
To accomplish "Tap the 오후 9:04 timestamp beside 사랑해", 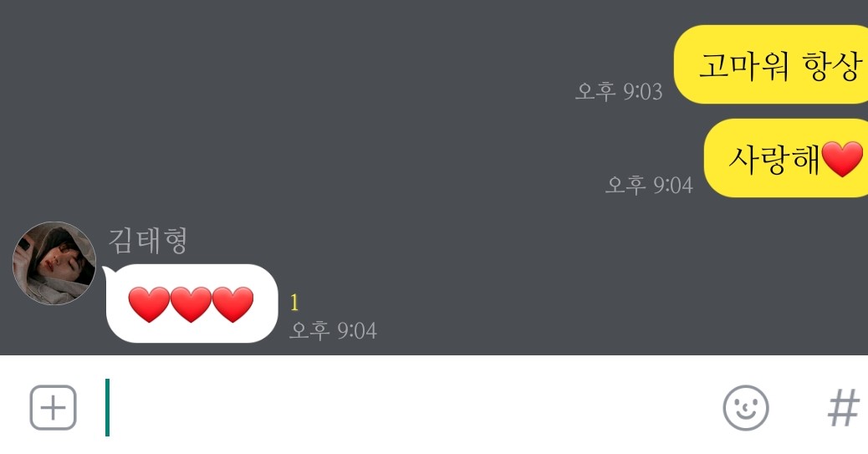I will (649, 185).
